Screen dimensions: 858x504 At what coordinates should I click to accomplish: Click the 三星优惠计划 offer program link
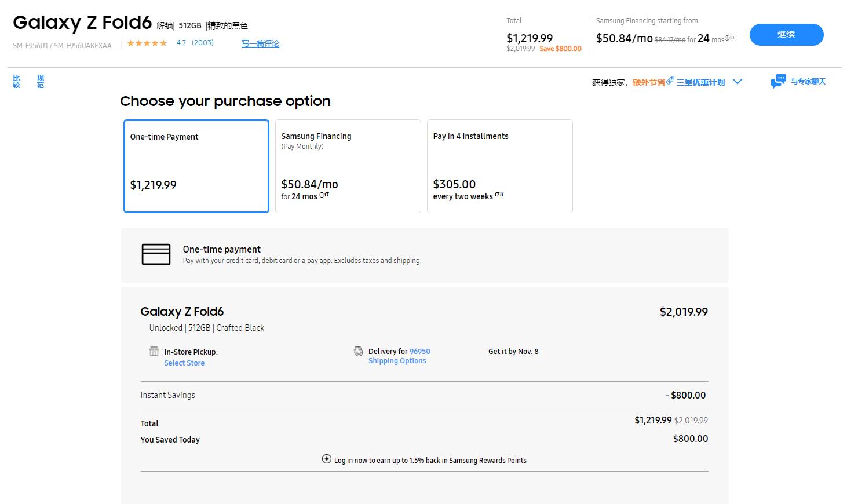click(x=700, y=82)
